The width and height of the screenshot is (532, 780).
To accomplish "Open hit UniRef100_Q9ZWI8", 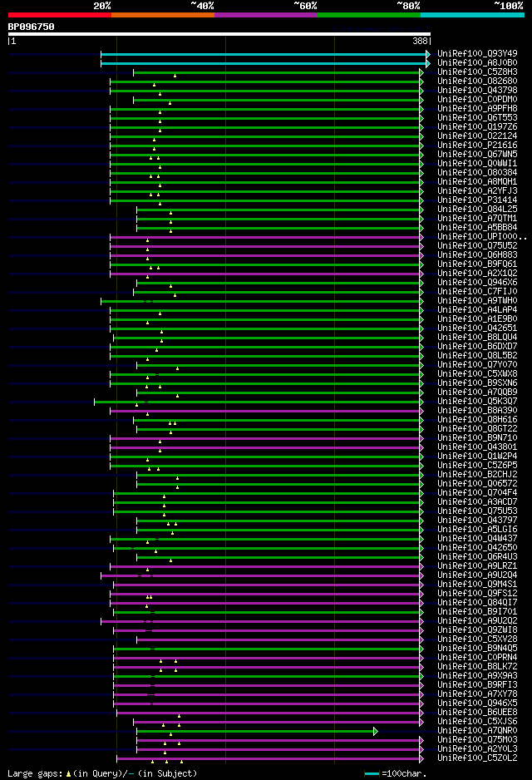I will pyautogui.click(x=477, y=629).
